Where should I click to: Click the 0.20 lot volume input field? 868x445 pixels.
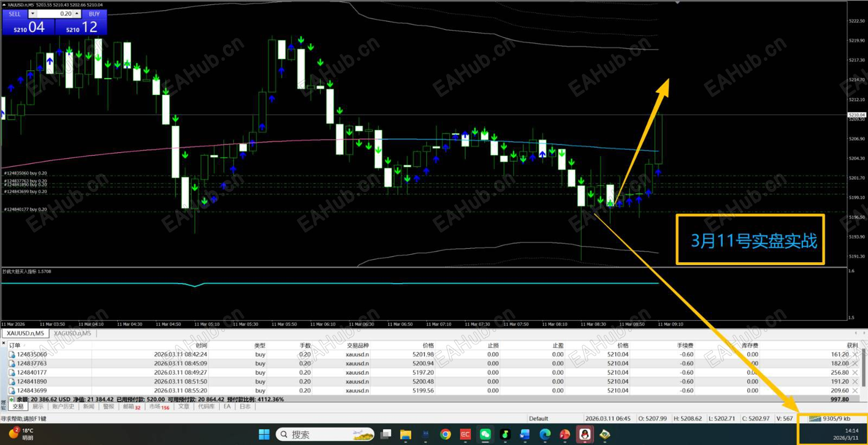[55, 14]
